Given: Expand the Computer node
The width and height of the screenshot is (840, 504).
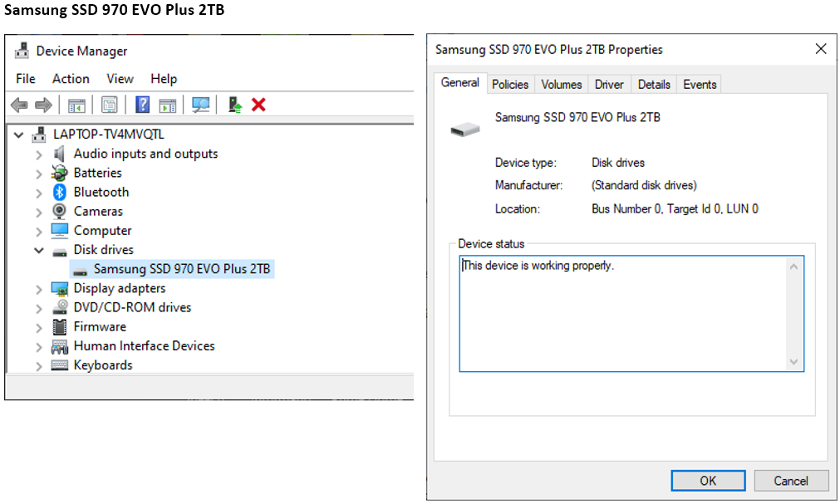Looking at the screenshot, I should [x=38, y=232].
